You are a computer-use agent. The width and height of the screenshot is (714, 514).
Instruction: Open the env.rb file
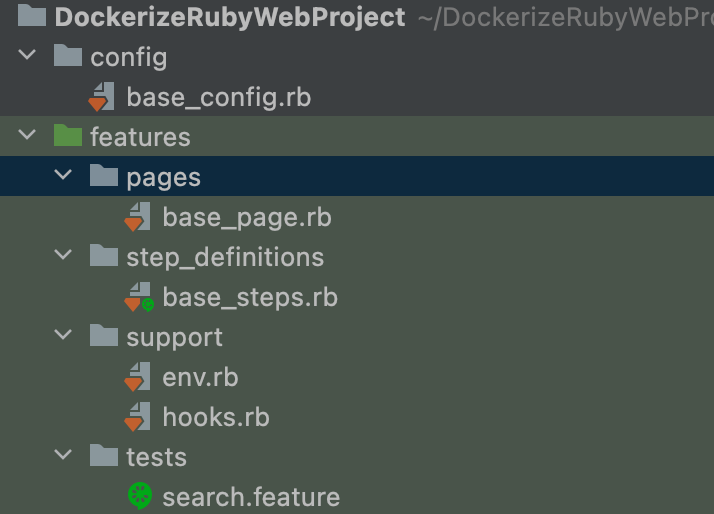200,378
